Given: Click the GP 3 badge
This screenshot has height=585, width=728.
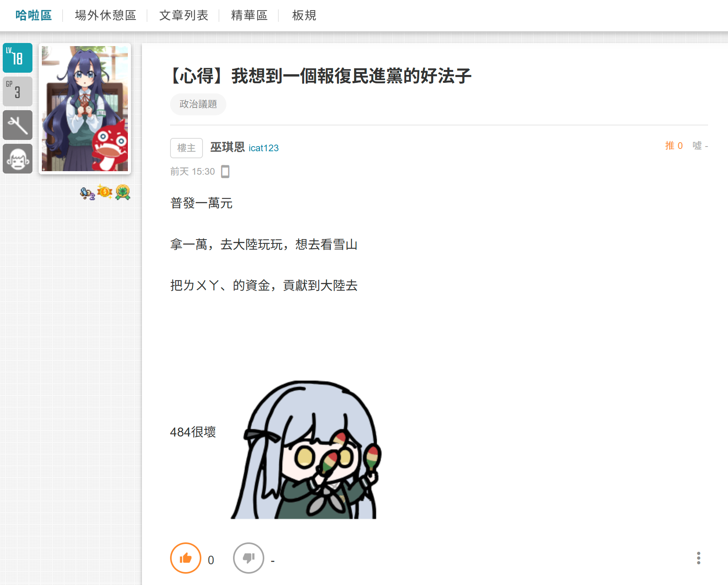Looking at the screenshot, I should 18,91.
